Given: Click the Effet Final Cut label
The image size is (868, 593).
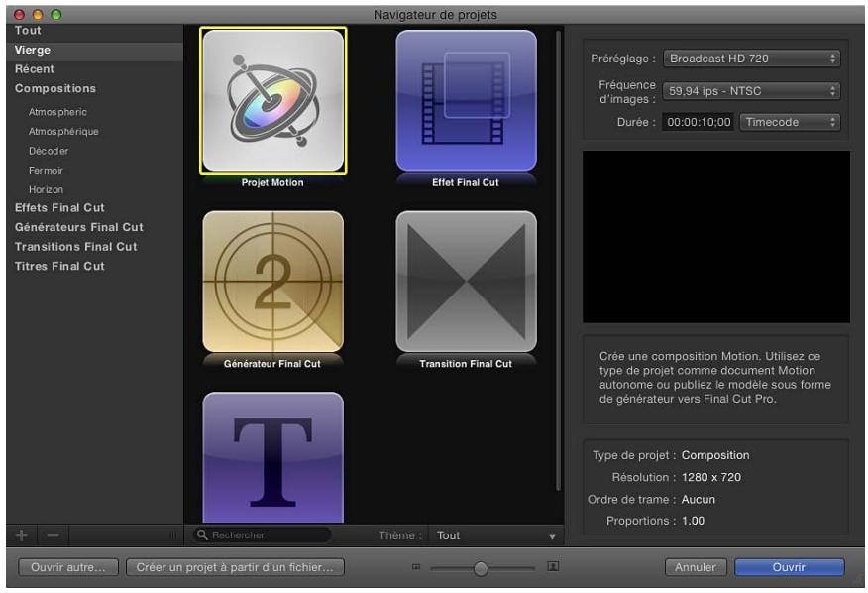Looking at the screenshot, I should [x=466, y=182].
